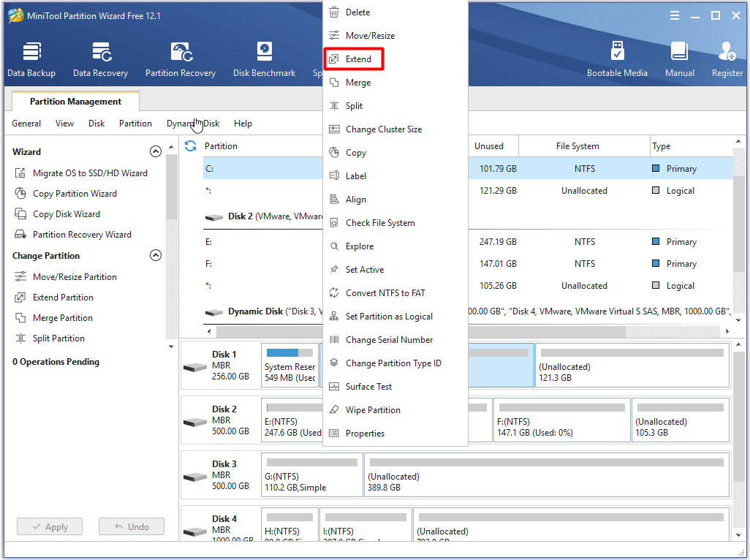The height and width of the screenshot is (560, 750).
Task: Choose Split from the context menu
Action: click(x=395, y=106)
